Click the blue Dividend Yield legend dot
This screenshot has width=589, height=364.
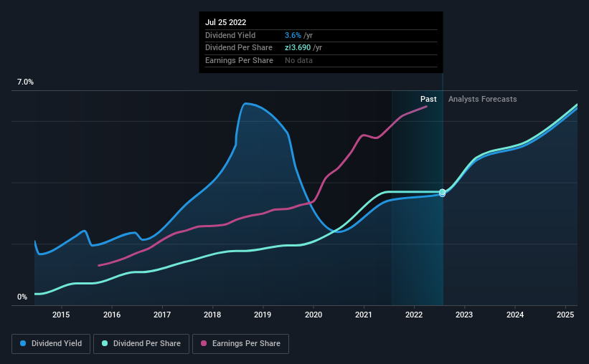tap(23, 343)
